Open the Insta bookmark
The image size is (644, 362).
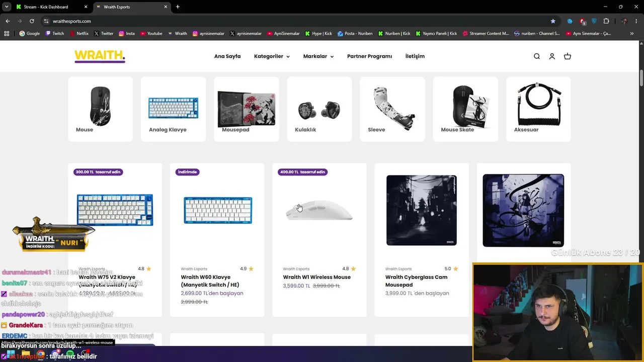click(x=127, y=34)
